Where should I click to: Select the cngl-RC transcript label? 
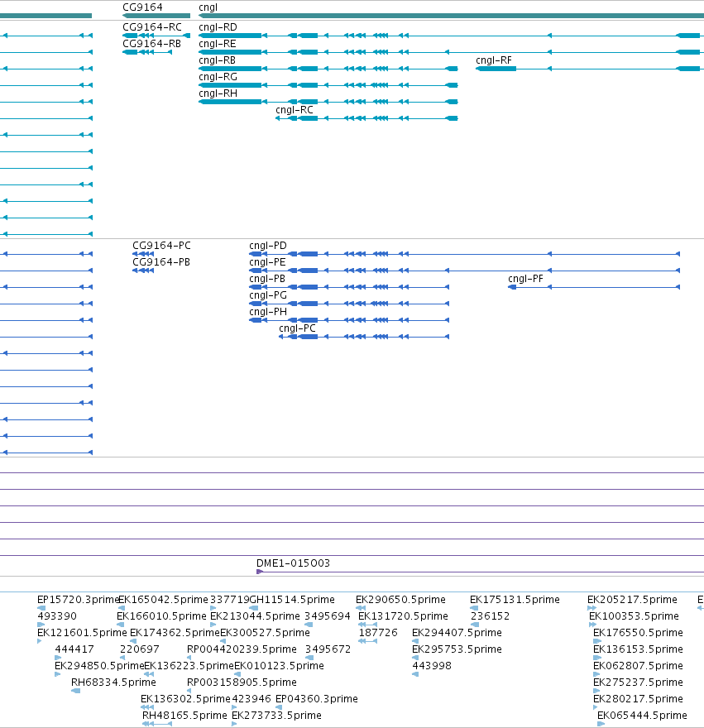[x=295, y=110]
